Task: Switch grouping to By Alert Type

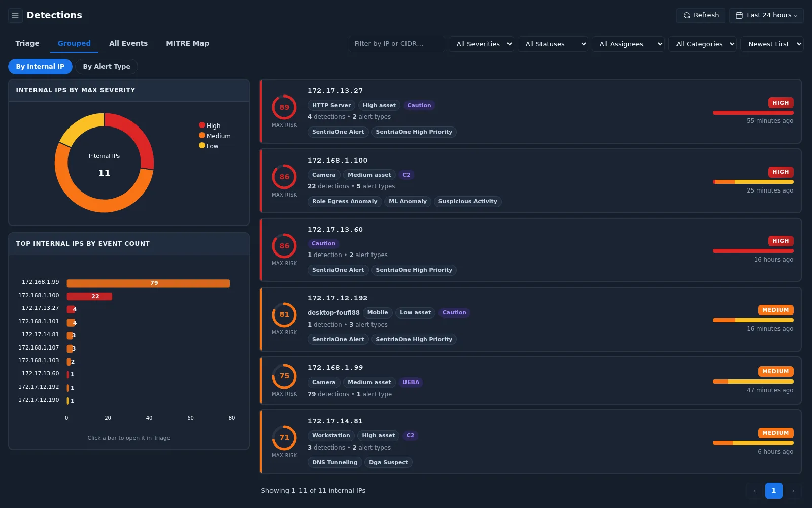Action: [107, 67]
